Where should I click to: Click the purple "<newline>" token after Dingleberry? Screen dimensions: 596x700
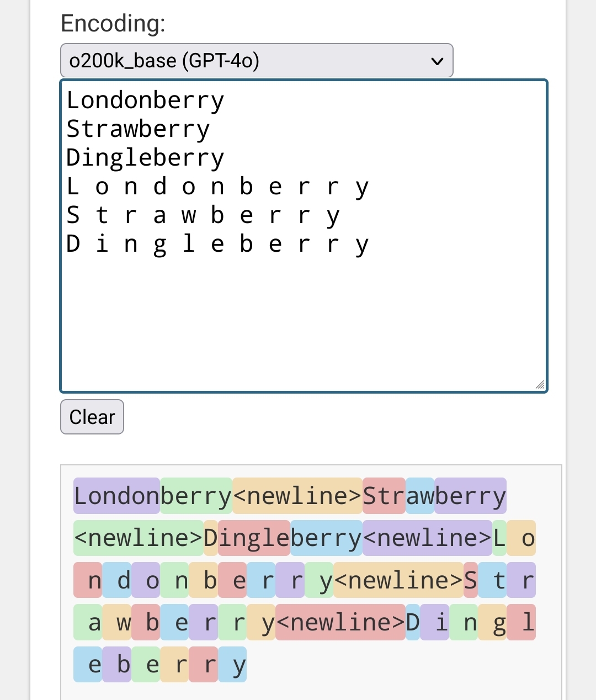(427, 538)
